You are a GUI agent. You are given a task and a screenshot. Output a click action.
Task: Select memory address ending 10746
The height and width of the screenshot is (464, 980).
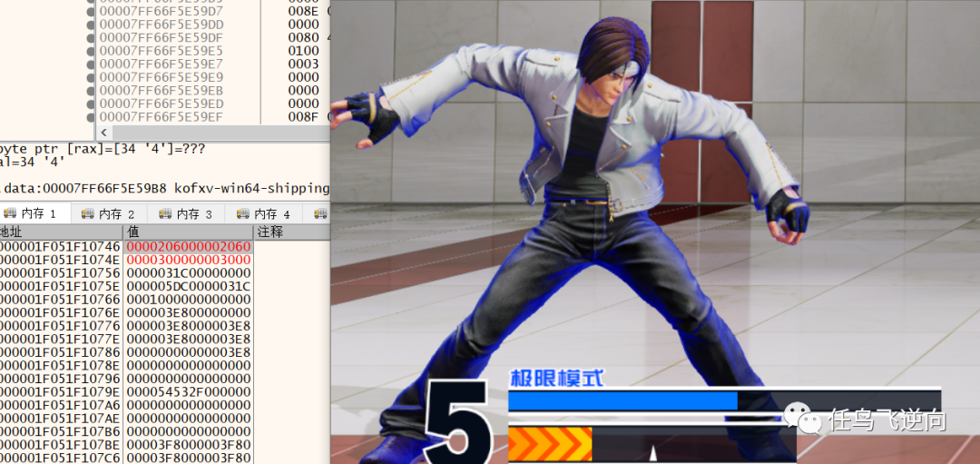point(61,247)
